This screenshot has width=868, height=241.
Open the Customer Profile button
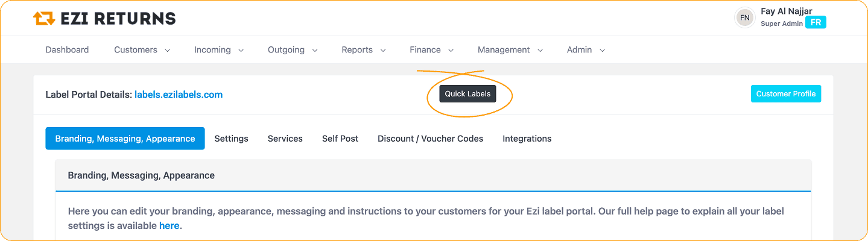[785, 94]
